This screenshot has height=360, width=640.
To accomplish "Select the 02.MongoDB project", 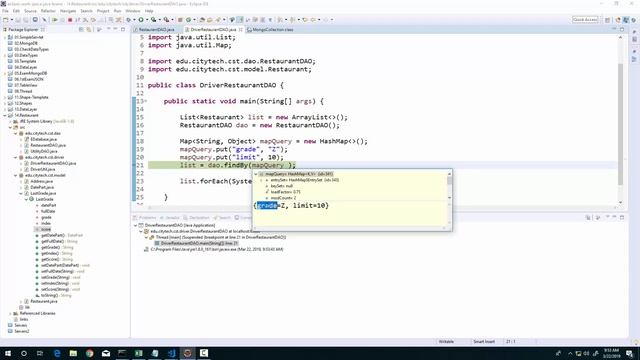I will click(x=26, y=43).
